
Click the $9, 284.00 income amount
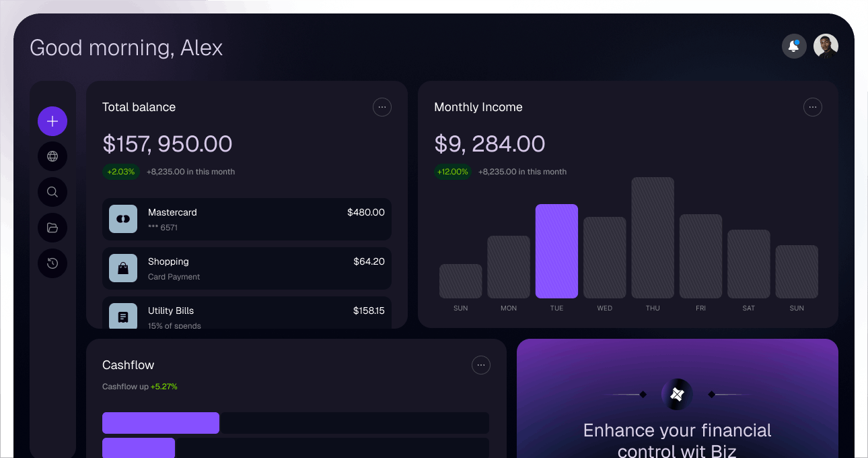click(x=490, y=143)
